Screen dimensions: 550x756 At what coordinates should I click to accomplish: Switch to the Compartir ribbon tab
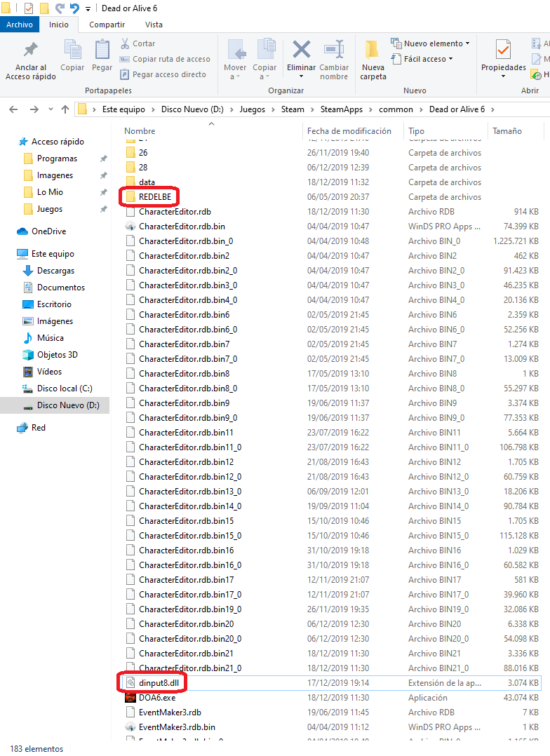click(x=107, y=25)
